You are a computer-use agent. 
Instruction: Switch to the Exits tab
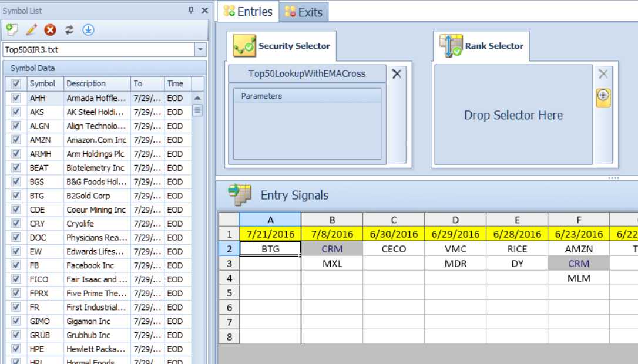coord(304,12)
